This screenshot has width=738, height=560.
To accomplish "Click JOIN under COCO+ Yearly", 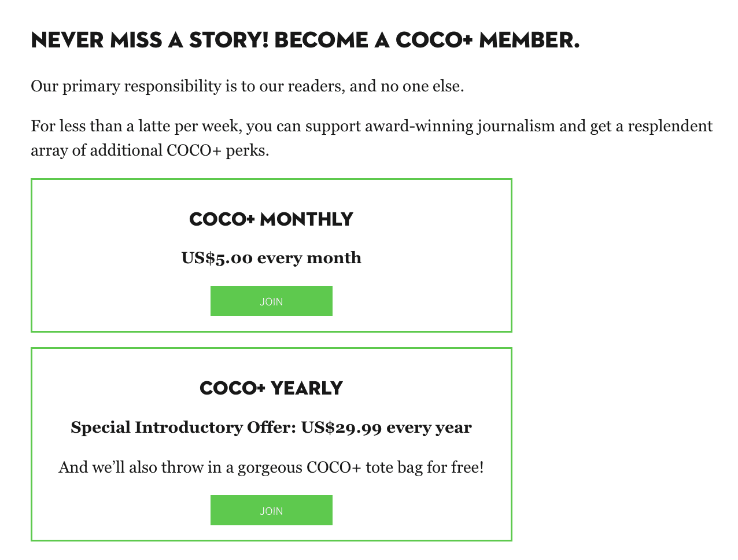I will coord(271,510).
